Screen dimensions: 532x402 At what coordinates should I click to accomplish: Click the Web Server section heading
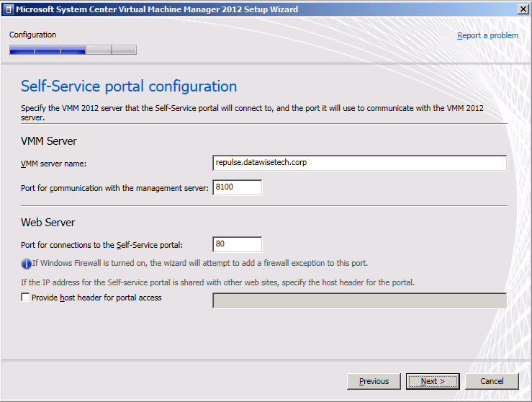pyautogui.click(x=48, y=223)
